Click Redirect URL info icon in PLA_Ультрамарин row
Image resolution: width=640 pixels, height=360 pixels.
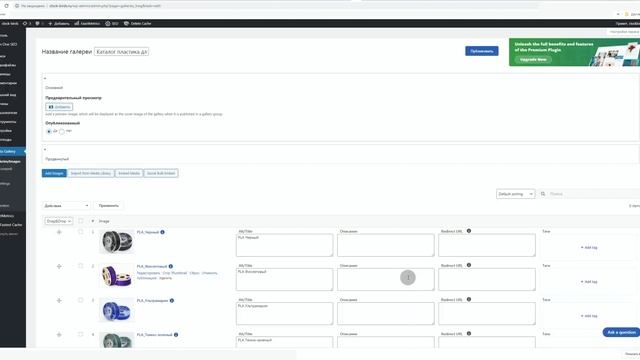click(x=469, y=299)
